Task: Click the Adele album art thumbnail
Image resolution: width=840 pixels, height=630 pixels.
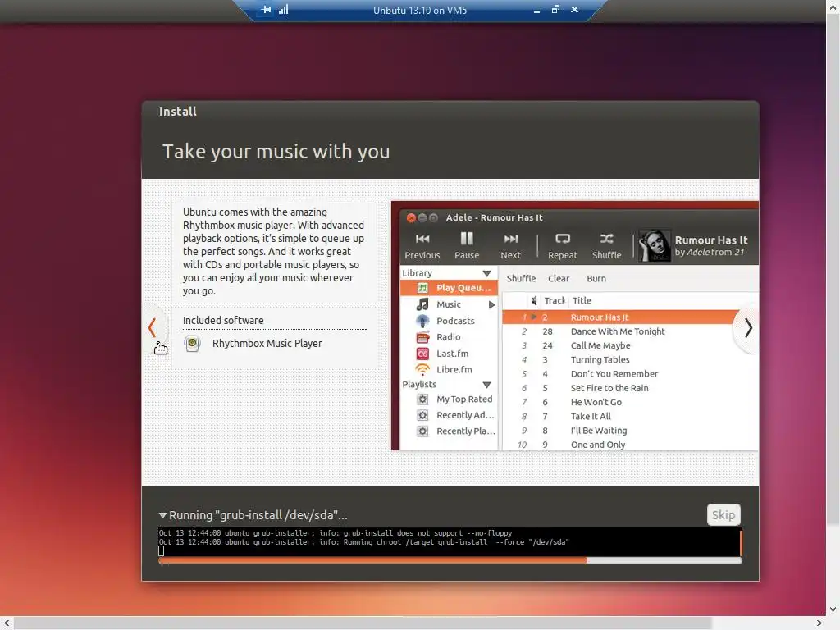Action: [654, 246]
